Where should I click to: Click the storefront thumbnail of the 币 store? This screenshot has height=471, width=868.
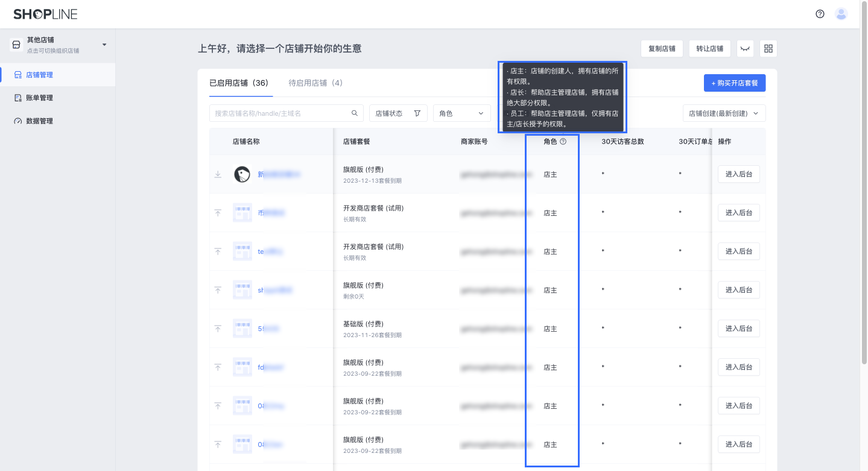[x=242, y=213]
